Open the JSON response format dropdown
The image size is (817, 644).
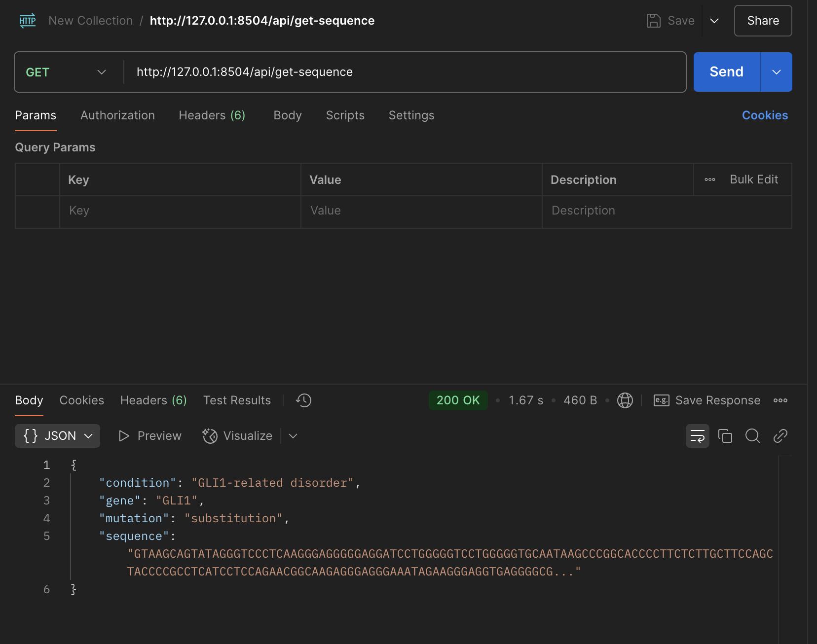point(57,436)
